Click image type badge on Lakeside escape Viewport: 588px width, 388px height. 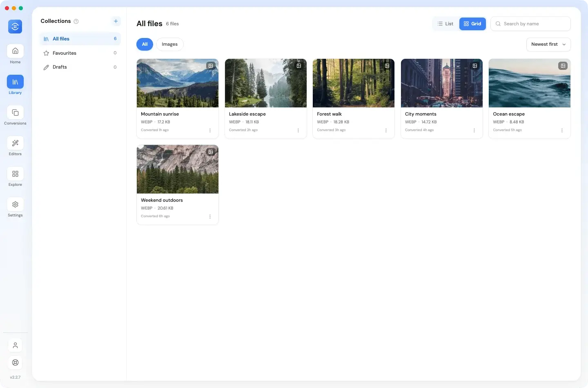click(x=299, y=66)
